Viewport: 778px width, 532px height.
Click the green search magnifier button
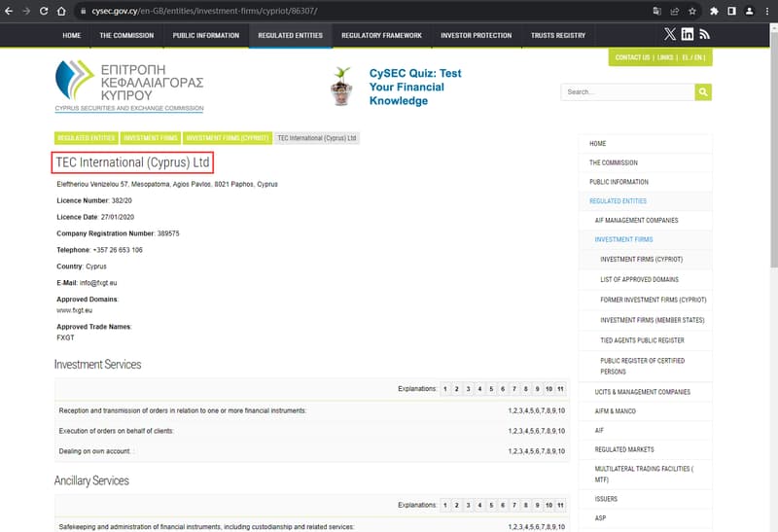coord(703,91)
